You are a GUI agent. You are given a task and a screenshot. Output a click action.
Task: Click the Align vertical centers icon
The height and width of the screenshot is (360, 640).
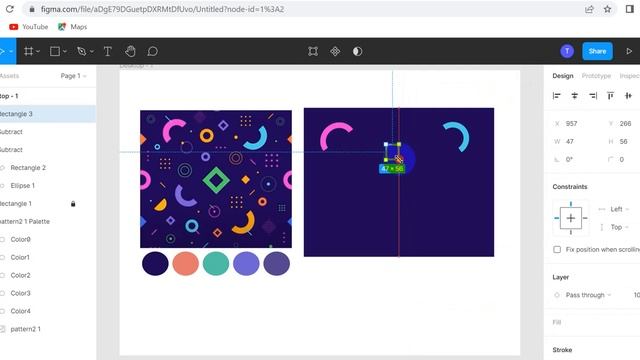[629, 96]
